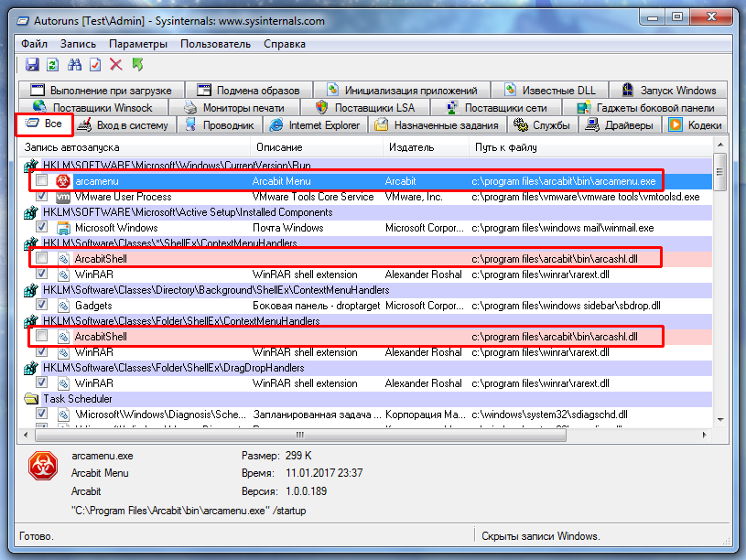This screenshot has width=746, height=560.
Task: Click the VMware User Process vm icon
Action: tap(63, 197)
